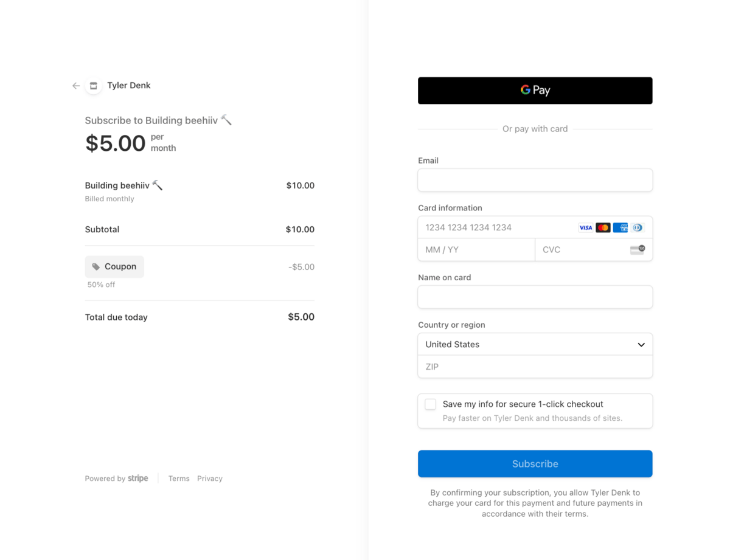Click the American Express card icon
Viewport: 730px width, 560px height.
[620, 227]
